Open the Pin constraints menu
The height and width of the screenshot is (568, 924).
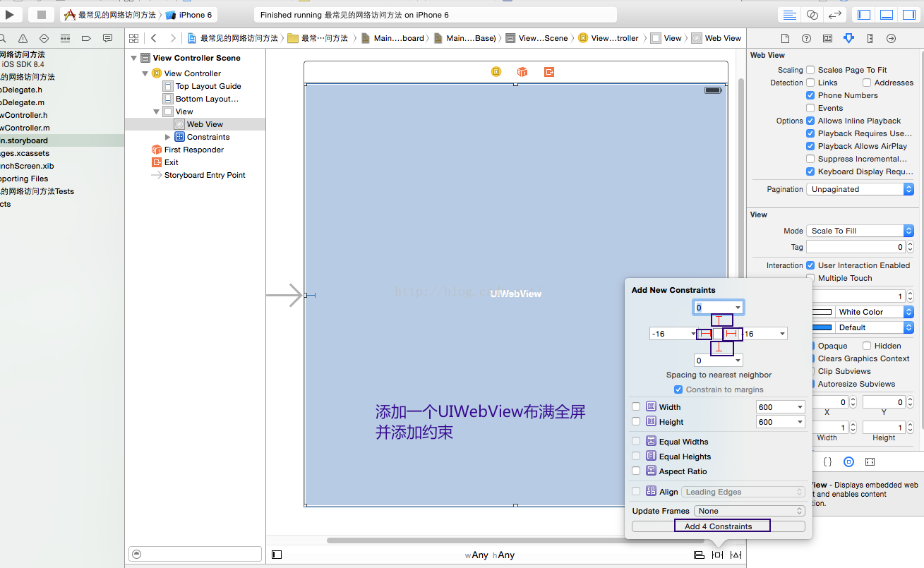coord(717,555)
